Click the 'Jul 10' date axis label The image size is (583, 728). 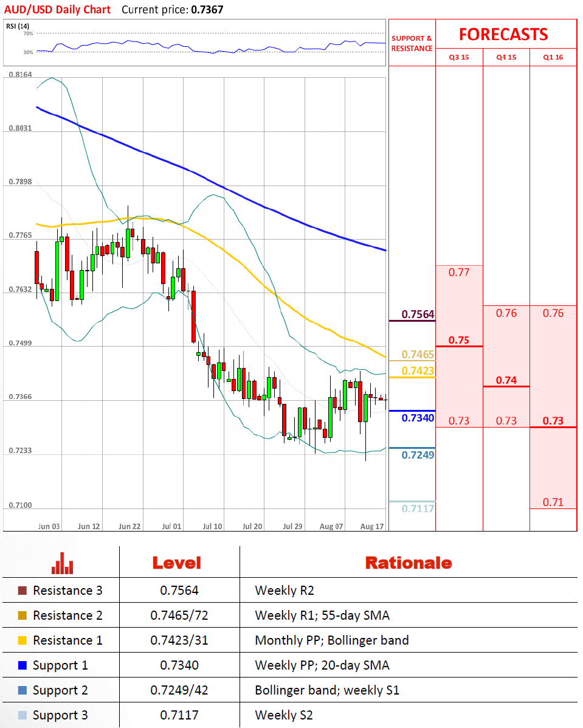[x=213, y=527]
